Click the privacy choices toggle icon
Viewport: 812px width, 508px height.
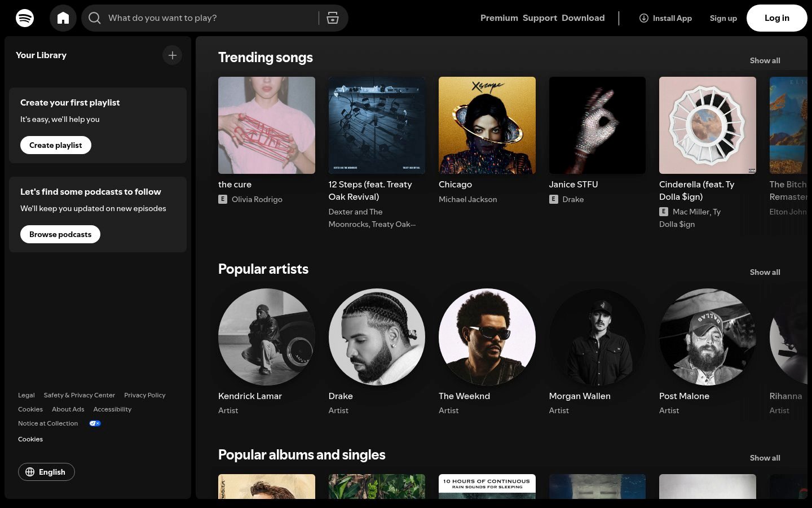click(x=95, y=423)
